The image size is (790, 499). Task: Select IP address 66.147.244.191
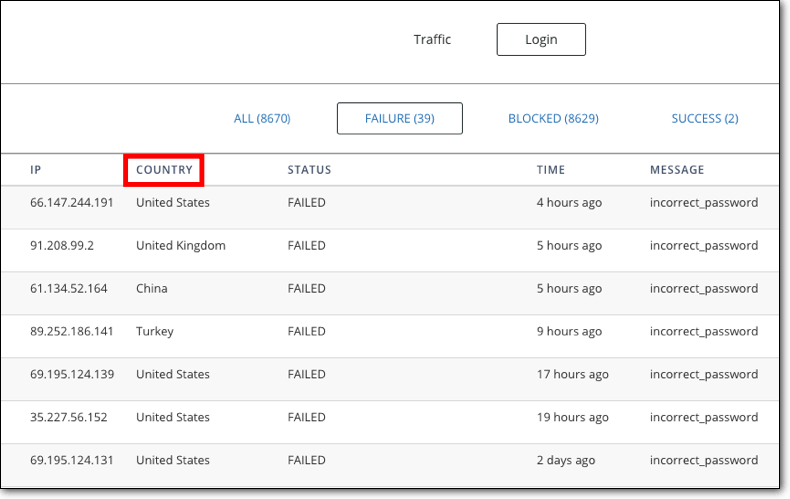click(x=72, y=203)
